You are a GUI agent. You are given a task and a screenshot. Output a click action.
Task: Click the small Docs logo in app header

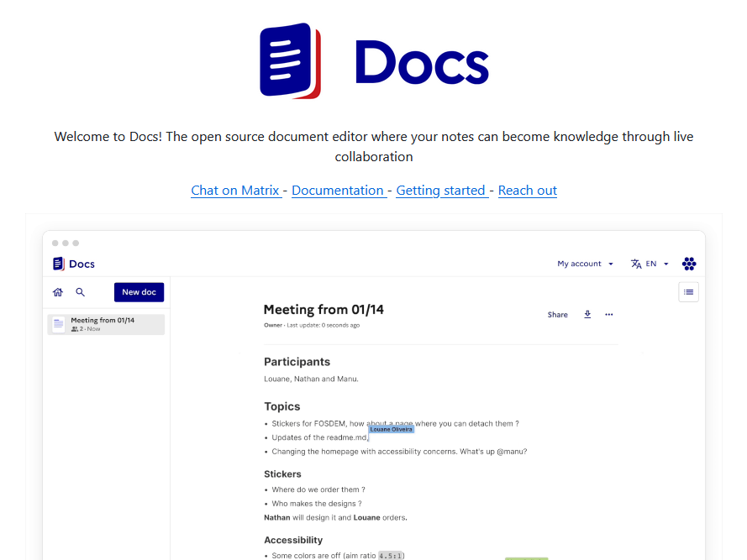[74, 264]
